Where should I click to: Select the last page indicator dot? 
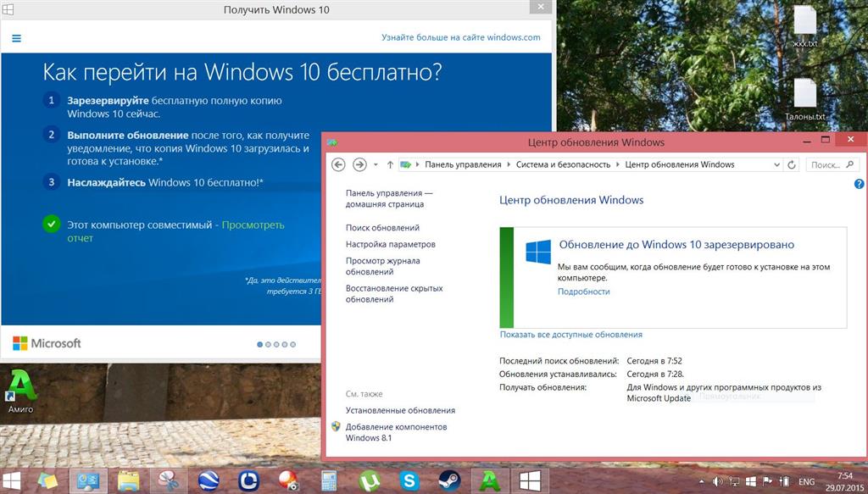(x=292, y=344)
